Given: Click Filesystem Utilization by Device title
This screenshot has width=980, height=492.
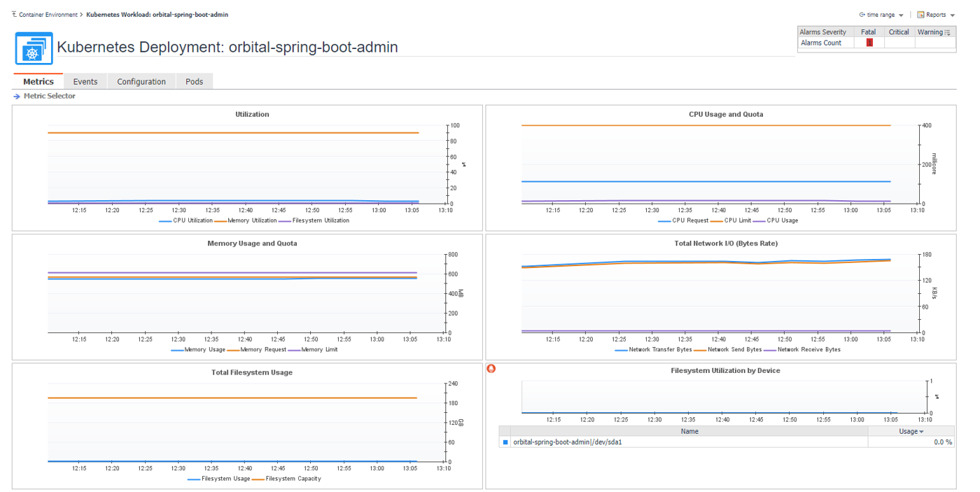Looking at the screenshot, I should (725, 371).
